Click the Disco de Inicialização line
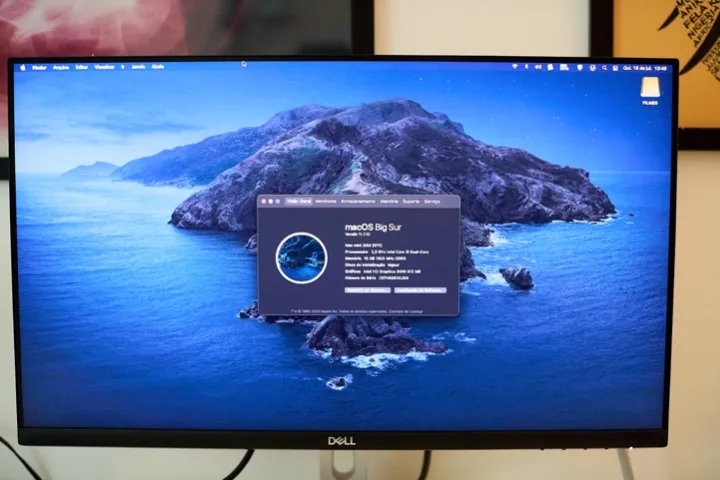This screenshot has width=720, height=480. click(x=372, y=265)
